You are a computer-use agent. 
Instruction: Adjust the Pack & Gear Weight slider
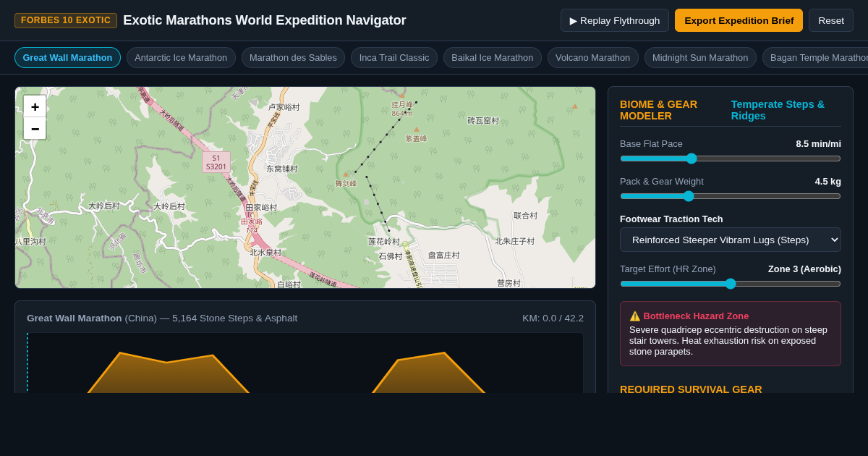[x=731, y=196]
